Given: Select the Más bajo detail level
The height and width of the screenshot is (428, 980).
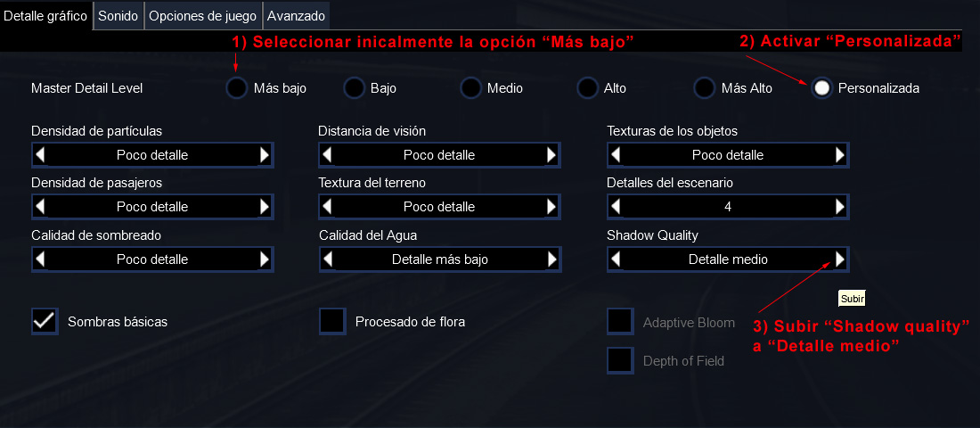Looking at the screenshot, I should [x=236, y=88].
